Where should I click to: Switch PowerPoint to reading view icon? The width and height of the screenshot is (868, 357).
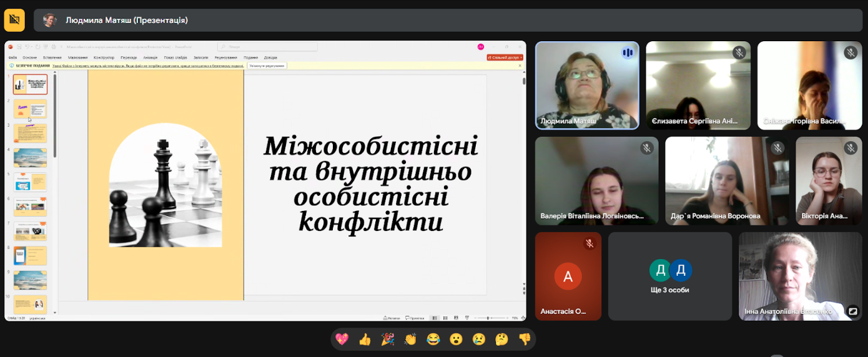pos(456,318)
